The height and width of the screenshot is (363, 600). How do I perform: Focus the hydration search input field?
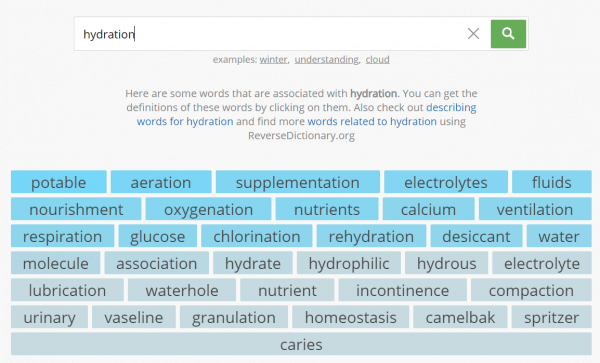(268, 34)
